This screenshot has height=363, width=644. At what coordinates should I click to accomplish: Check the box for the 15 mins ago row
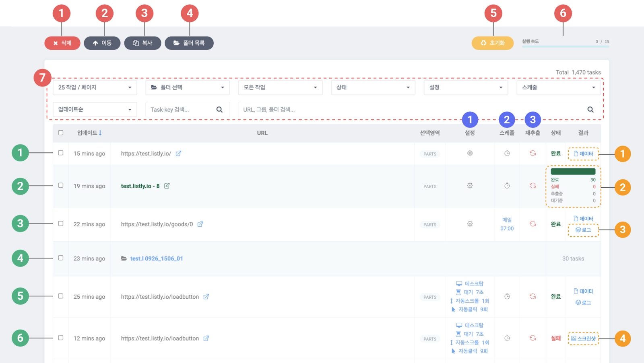click(61, 153)
